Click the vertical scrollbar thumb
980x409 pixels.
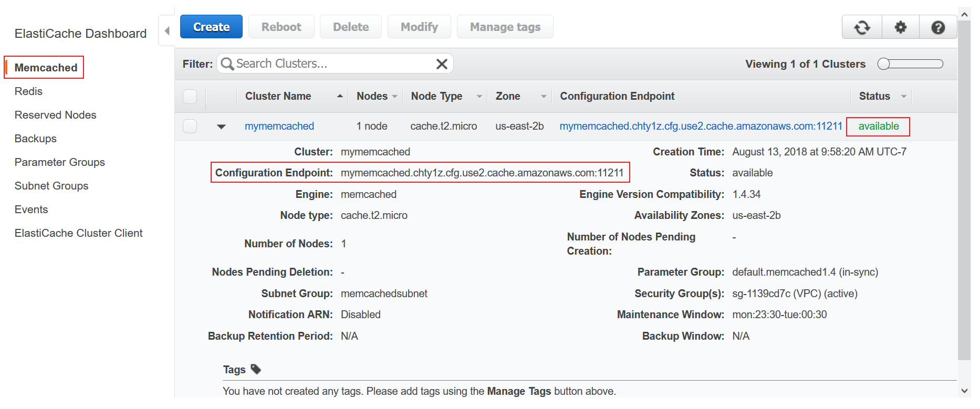point(964,190)
